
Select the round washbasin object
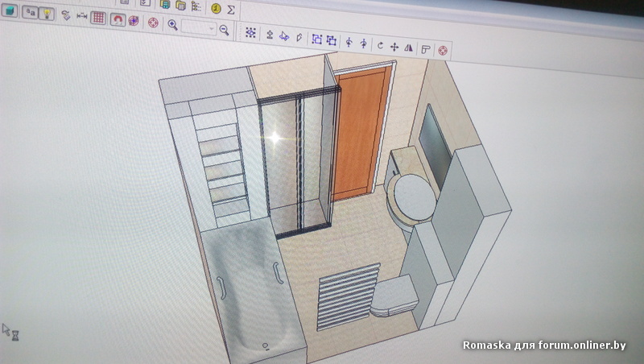click(x=413, y=198)
